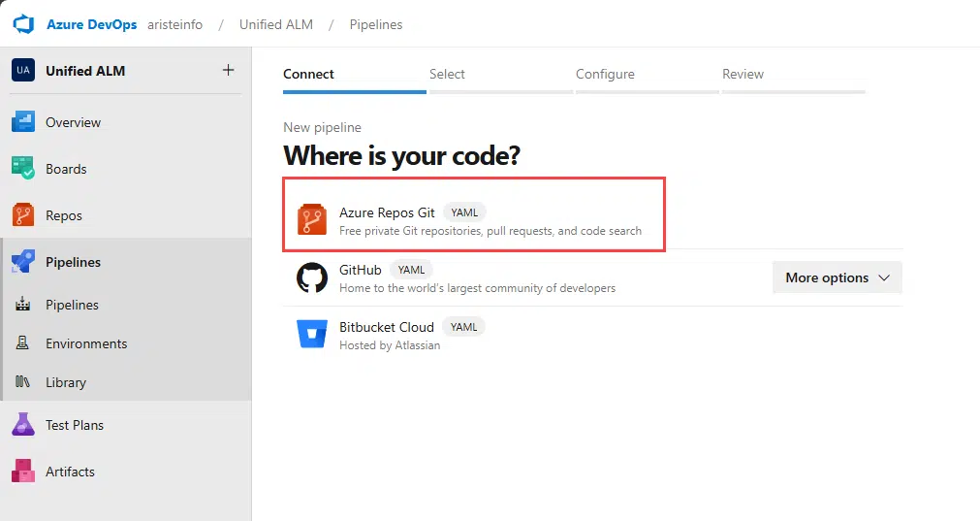Click the plus icon beside Unified ALM
Image resolution: width=980 pixels, height=521 pixels.
pos(229,70)
